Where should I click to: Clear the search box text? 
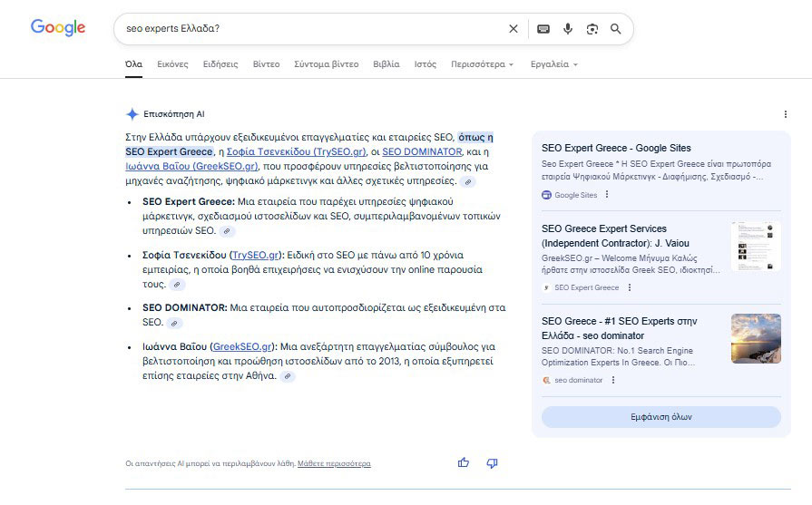click(x=514, y=29)
